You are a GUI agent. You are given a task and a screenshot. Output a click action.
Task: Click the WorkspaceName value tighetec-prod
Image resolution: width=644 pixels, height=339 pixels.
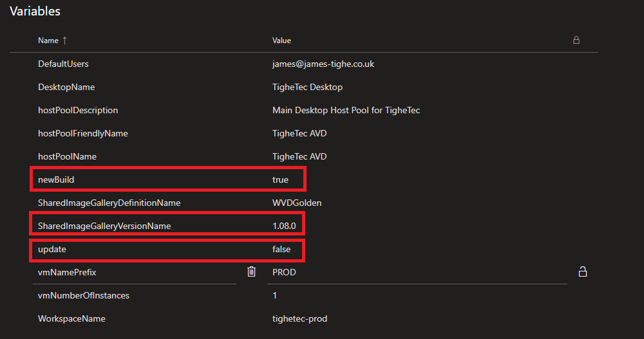coord(299,318)
